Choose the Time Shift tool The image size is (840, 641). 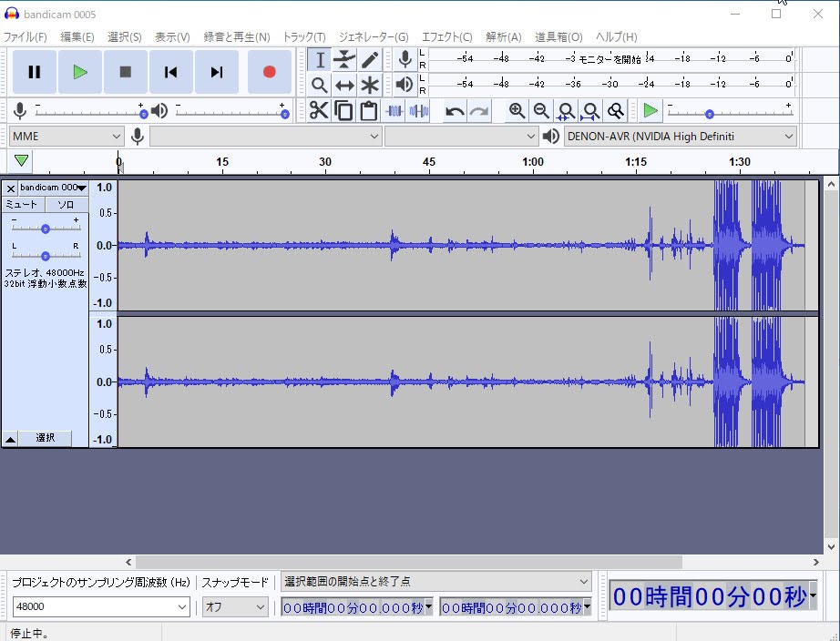tap(344, 85)
